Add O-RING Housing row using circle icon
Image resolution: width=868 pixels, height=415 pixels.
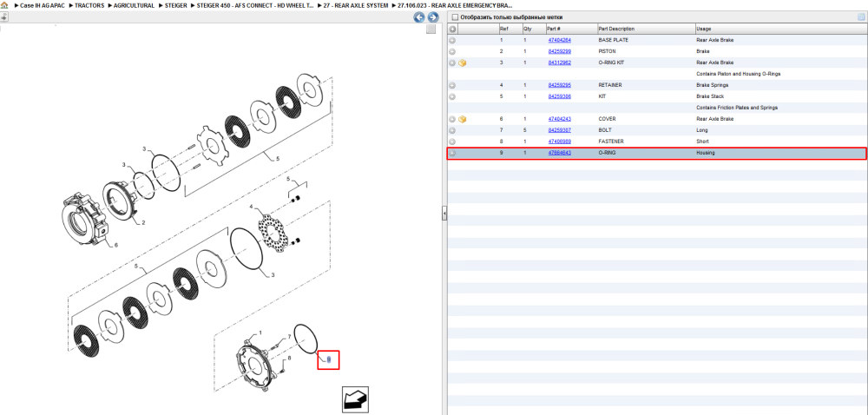pos(452,153)
